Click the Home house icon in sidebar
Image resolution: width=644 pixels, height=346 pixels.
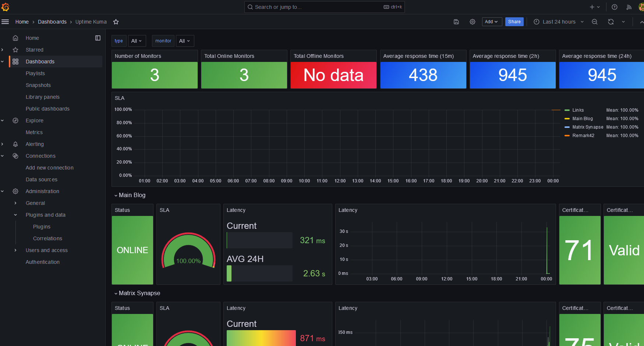tap(15, 38)
